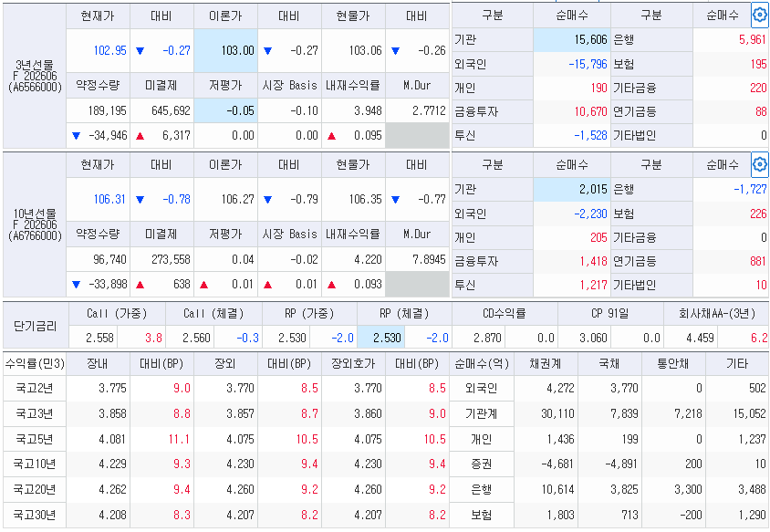Click implied yield 3.948
Viewport: 770px width, 532px height.
click(368, 111)
